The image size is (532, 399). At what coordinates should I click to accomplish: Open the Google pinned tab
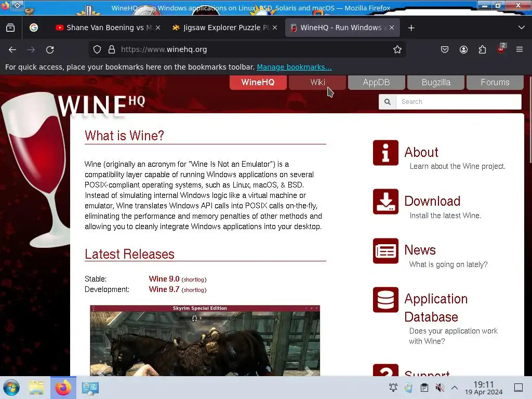click(34, 28)
